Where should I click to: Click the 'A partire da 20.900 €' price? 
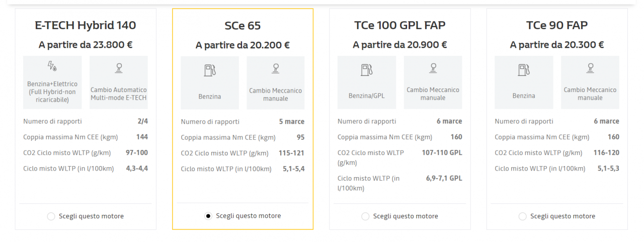[x=400, y=45]
